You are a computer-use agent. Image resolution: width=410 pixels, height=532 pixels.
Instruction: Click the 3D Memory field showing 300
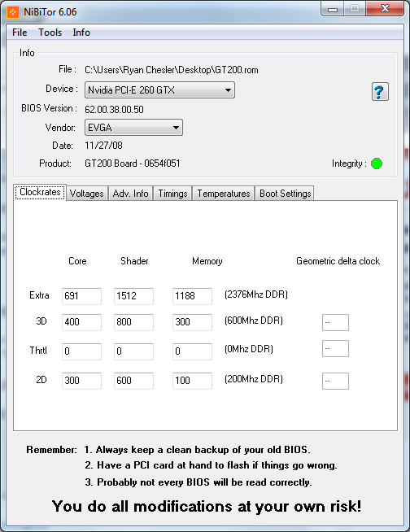click(x=192, y=322)
